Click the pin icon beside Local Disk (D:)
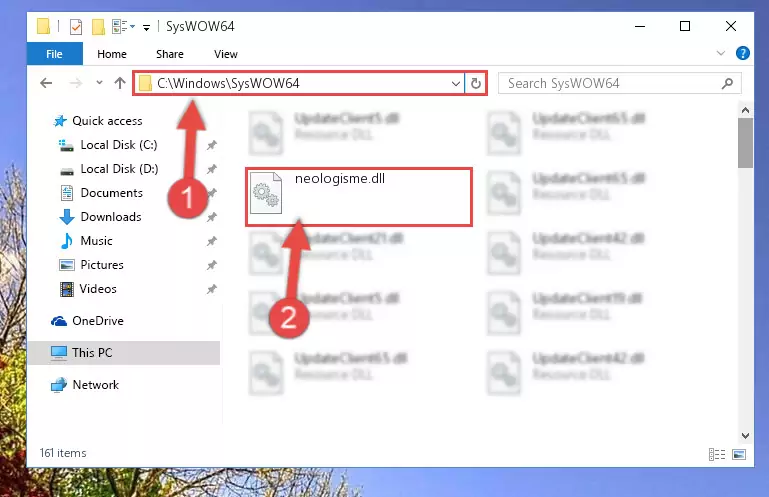 211,169
